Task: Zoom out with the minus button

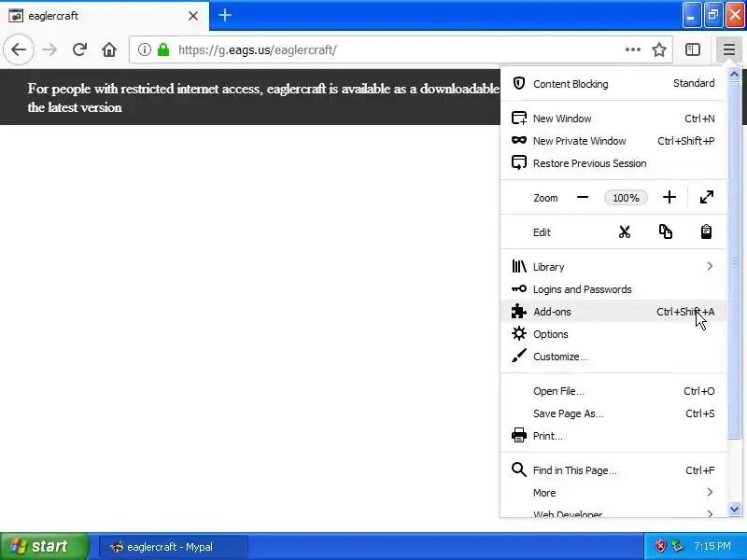Action: pyautogui.click(x=582, y=198)
